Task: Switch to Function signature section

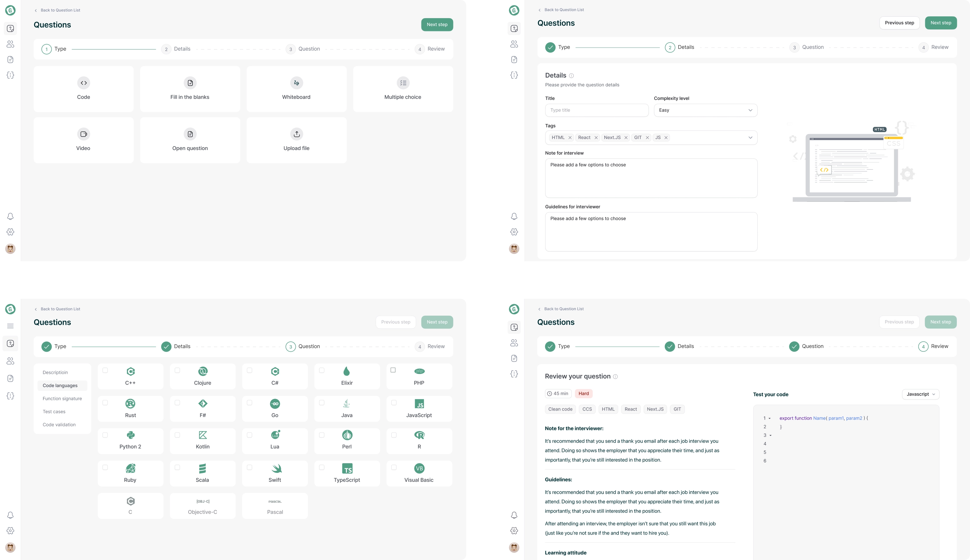Action: pos(62,398)
